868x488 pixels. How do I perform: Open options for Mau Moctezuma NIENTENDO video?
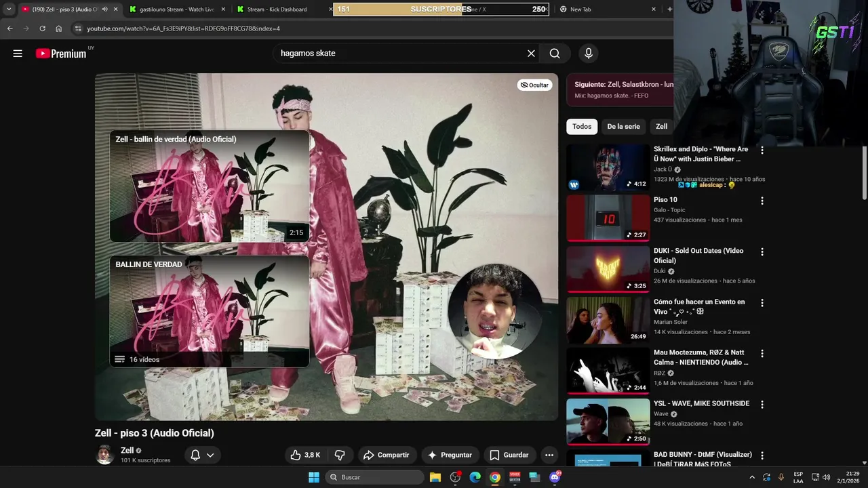(762, 354)
